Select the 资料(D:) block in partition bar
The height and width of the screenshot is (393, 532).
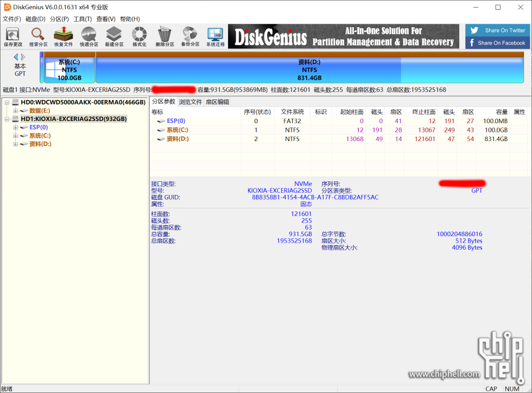click(309, 69)
